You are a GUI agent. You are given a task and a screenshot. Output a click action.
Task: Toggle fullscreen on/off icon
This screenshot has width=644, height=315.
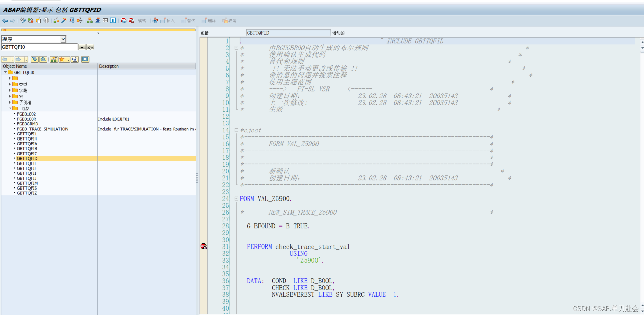pyautogui.click(x=105, y=21)
